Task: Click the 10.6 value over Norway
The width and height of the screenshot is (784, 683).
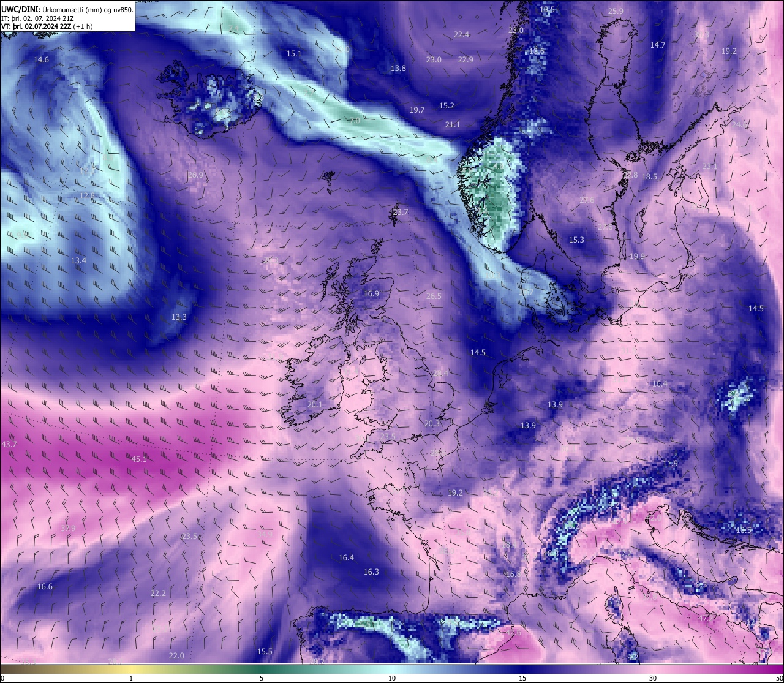Action: click(x=537, y=51)
